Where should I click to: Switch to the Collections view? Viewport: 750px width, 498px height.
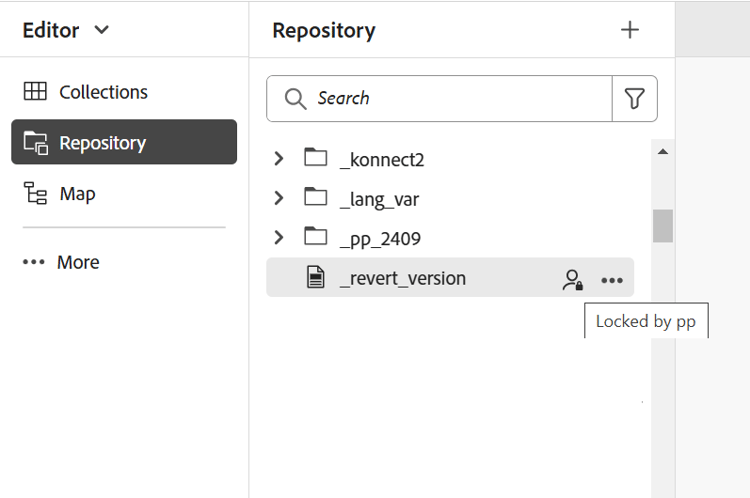[103, 92]
